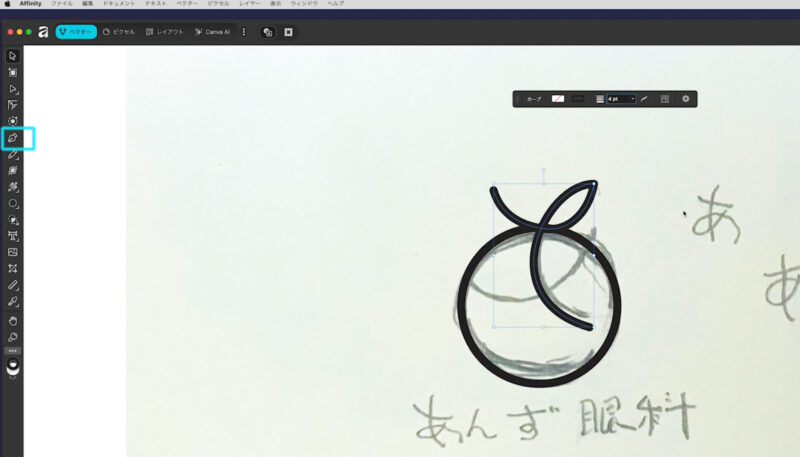Open the ヘルプ menu
The width and height of the screenshot is (800, 457).
(335, 4)
